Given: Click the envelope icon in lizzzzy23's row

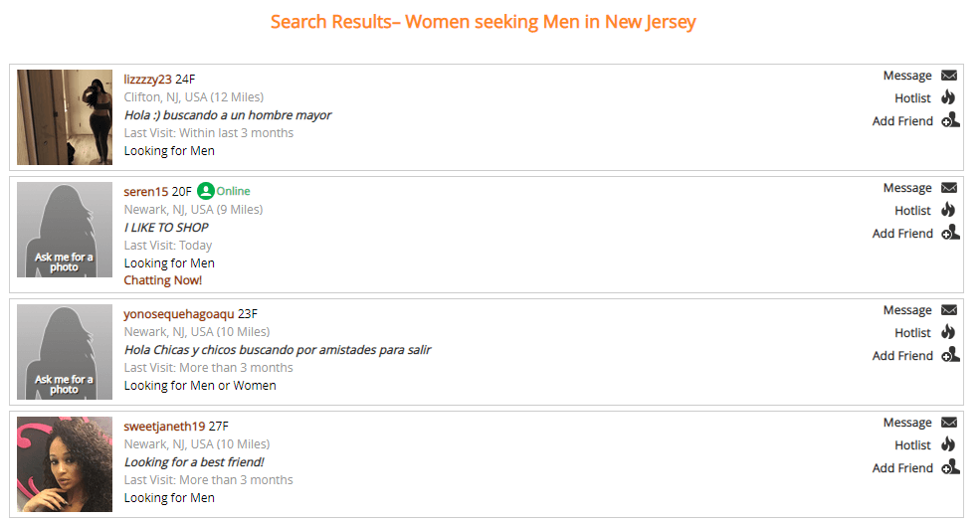Looking at the screenshot, I should coord(949,76).
